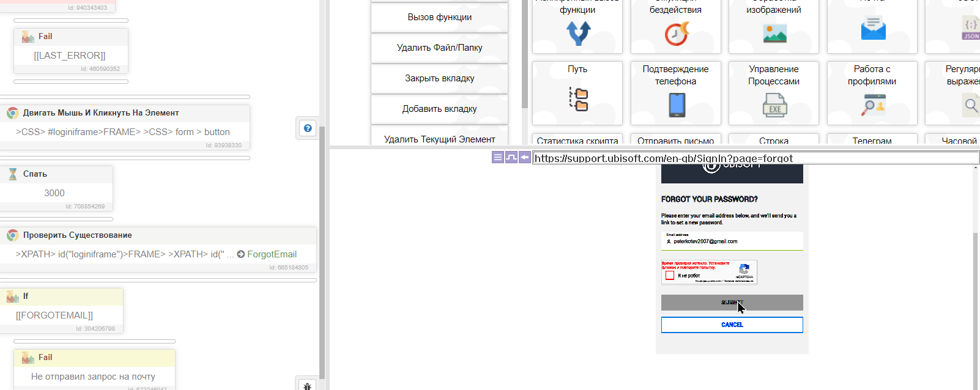The width and height of the screenshot is (980, 390).
Task: Open the Управление Процессами EXE module
Action: point(774,105)
